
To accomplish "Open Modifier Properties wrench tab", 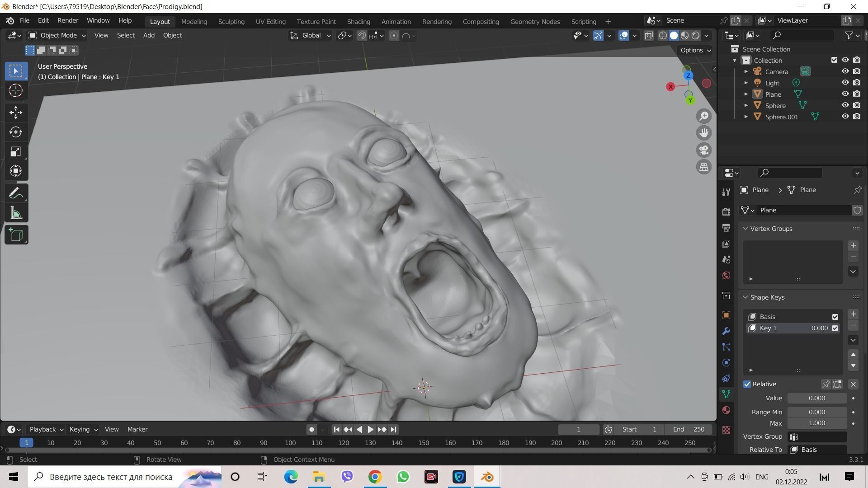I will [x=726, y=331].
